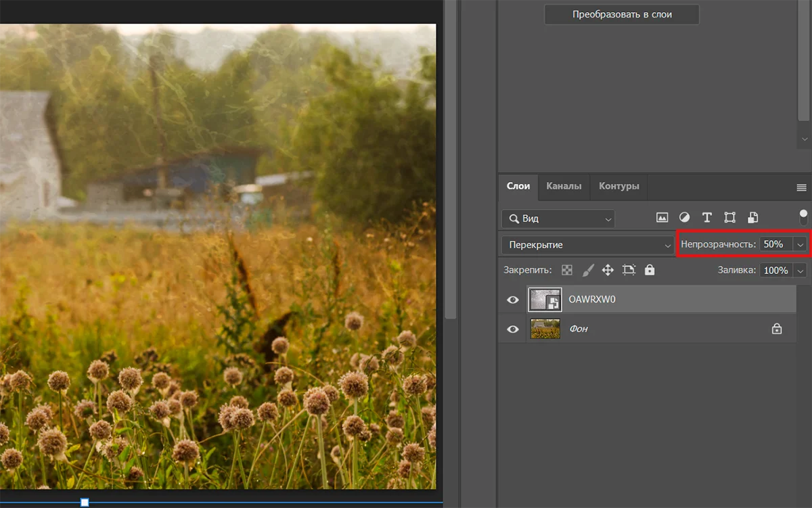Click the Непрозрачность 50% value field
Screen dimensions: 812x508
click(776, 244)
